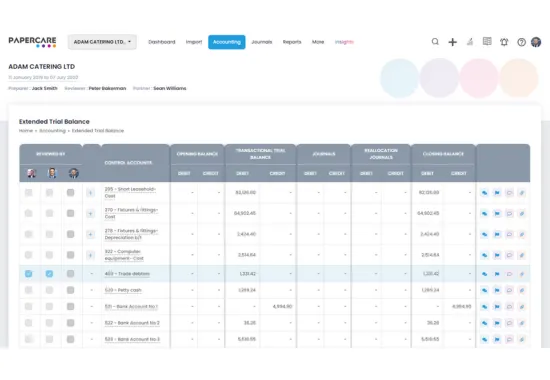Expand the Short Leasehold Cost row

point(90,193)
